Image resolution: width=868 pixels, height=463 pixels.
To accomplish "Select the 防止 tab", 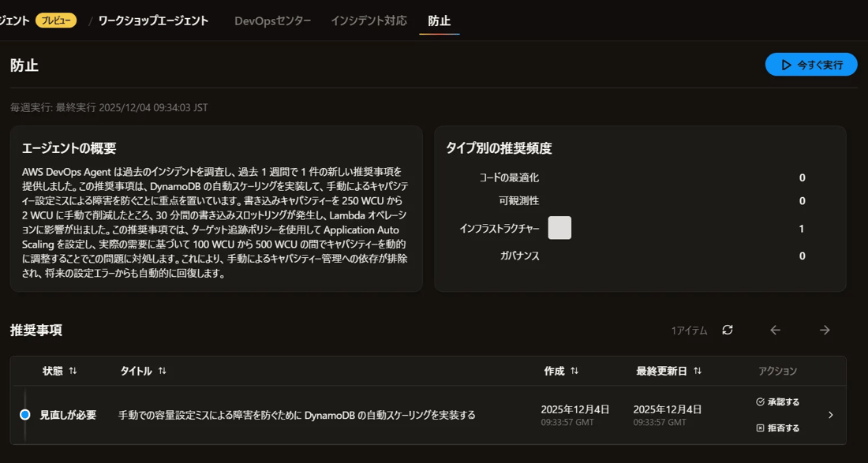I will click(x=440, y=22).
